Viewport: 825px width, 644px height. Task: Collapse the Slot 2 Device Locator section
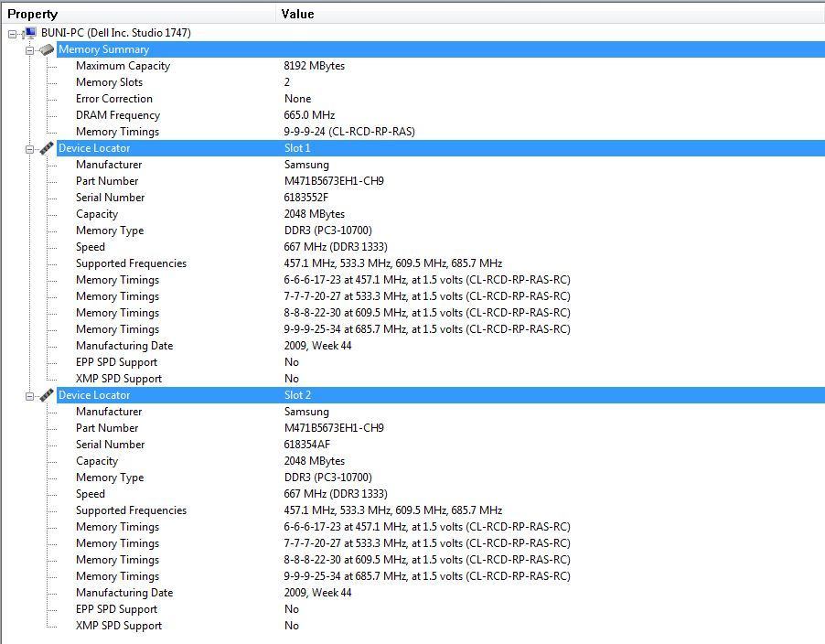pyautogui.click(x=29, y=396)
